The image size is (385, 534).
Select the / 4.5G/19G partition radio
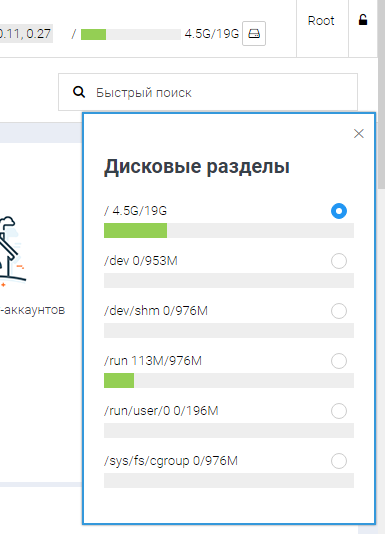[339, 211]
